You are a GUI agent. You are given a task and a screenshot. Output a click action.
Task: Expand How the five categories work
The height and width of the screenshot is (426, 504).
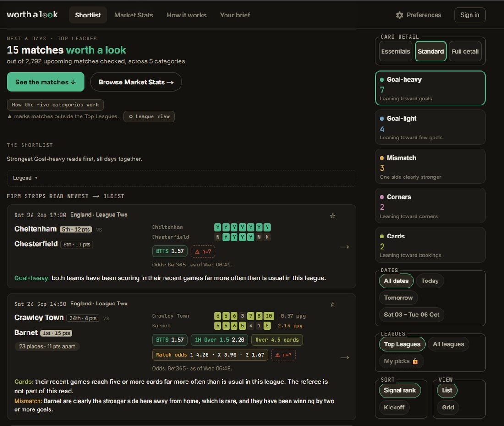(55, 105)
